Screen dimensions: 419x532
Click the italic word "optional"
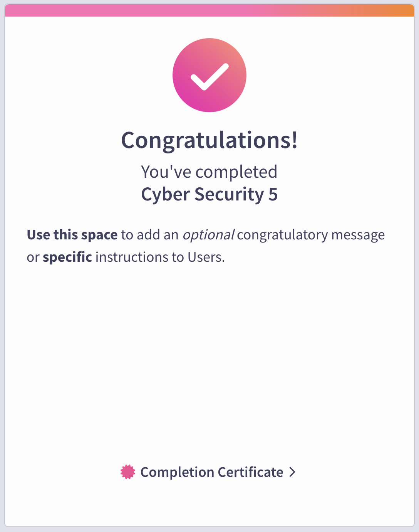[208, 235]
